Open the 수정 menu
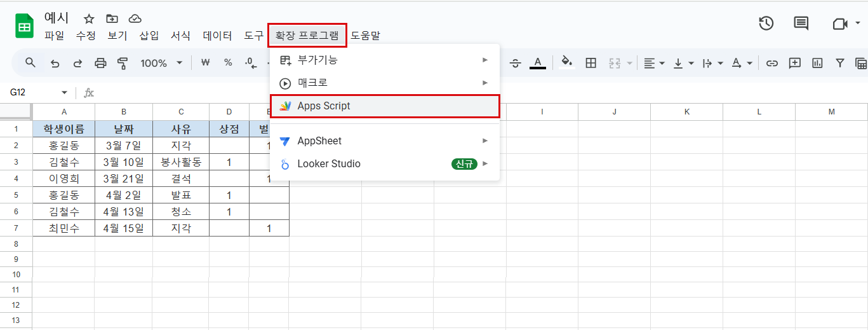Viewport: 868px width, 330px height. [x=86, y=36]
